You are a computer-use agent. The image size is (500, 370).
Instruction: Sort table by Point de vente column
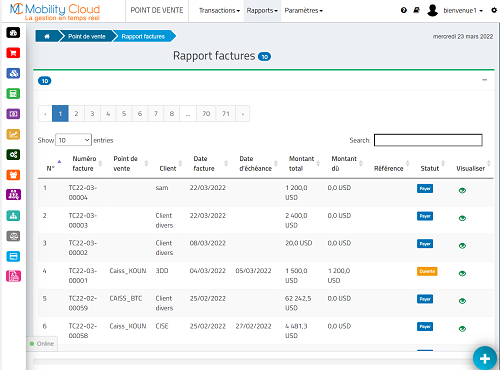tap(128, 164)
